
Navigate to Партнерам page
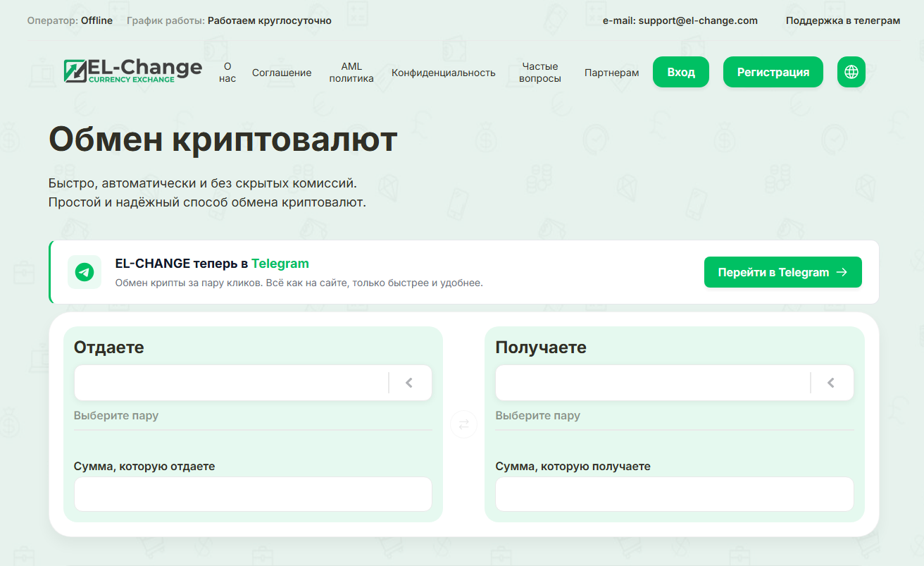click(x=612, y=73)
